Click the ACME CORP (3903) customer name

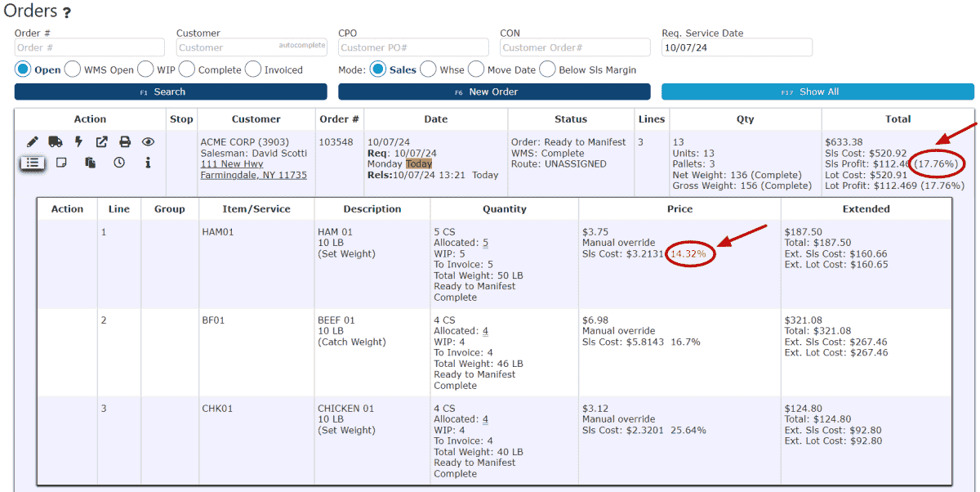pyautogui.click(x=245, y=142)
